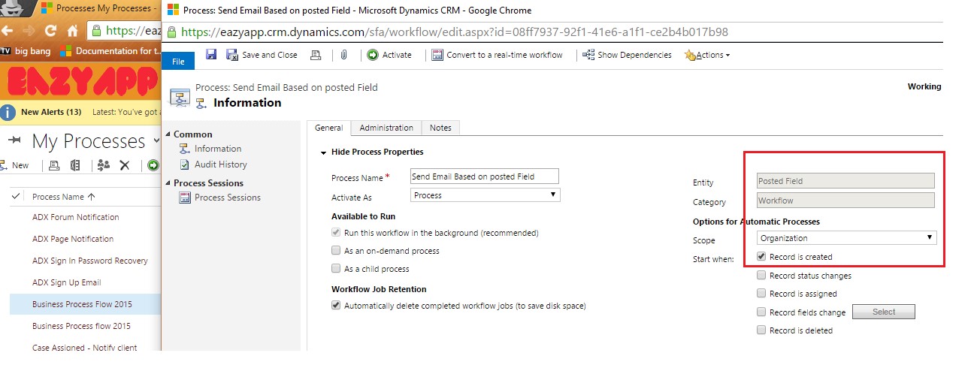This screenshot has height=365, width=980.
Task: Click the Process Name text field
Action: (485, 176)
